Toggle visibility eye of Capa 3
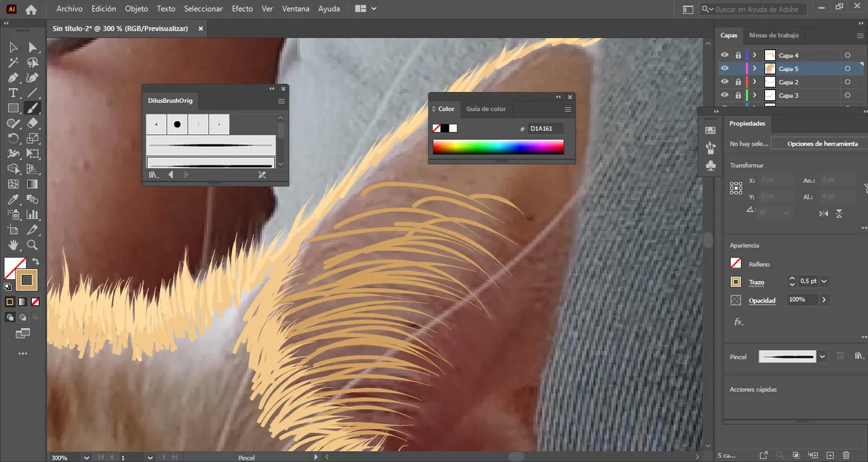The image size is (868, 462). tap(725, 96)
